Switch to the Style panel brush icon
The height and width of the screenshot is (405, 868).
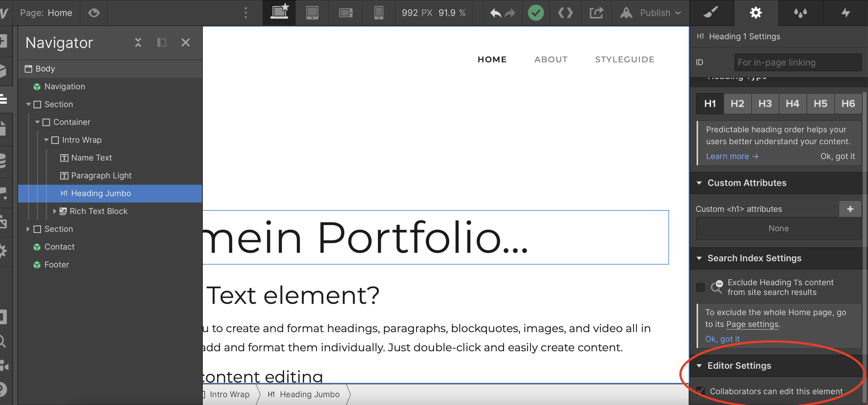(x=712, y=13)
